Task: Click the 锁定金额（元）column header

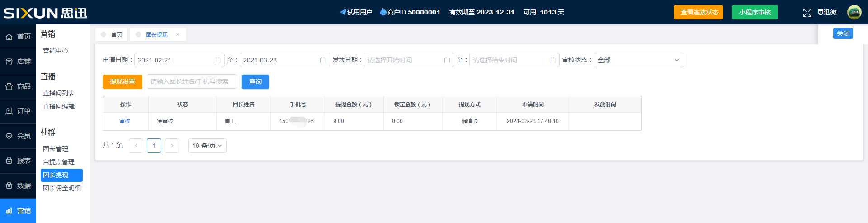Action: click(x=413, y=104)
